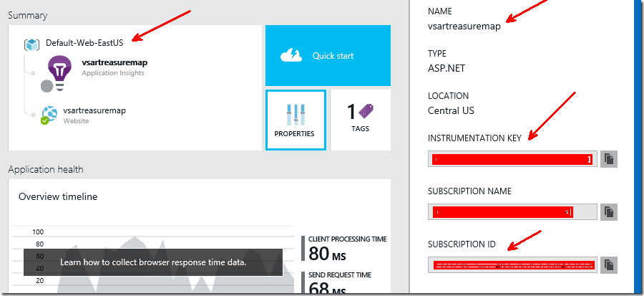This screenshot has height=296, width=644.
Task: Click the Central US location value
Action: pyautogui.click(x=451, y=110)
